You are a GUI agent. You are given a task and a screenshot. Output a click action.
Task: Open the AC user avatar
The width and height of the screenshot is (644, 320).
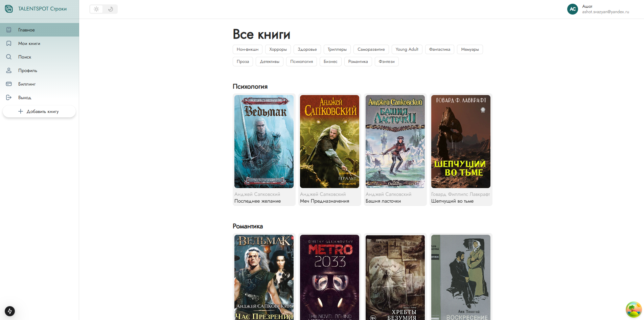[573, 9]
